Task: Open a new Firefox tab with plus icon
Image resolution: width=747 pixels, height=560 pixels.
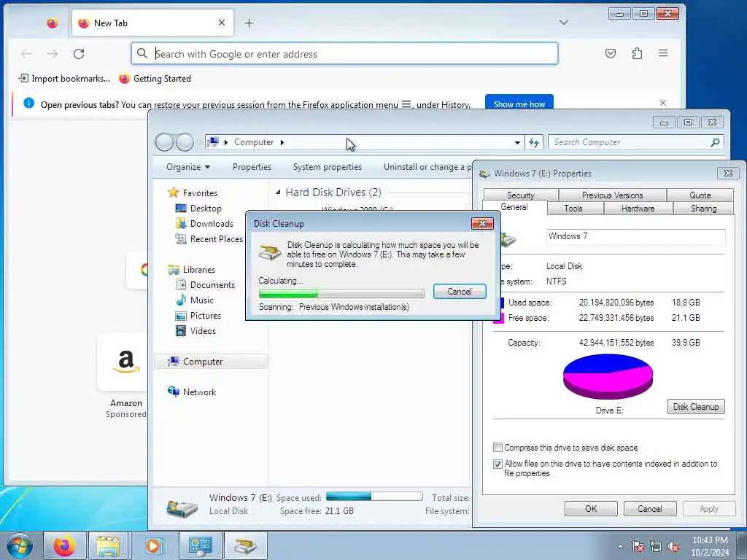Action: click(249, 23)
